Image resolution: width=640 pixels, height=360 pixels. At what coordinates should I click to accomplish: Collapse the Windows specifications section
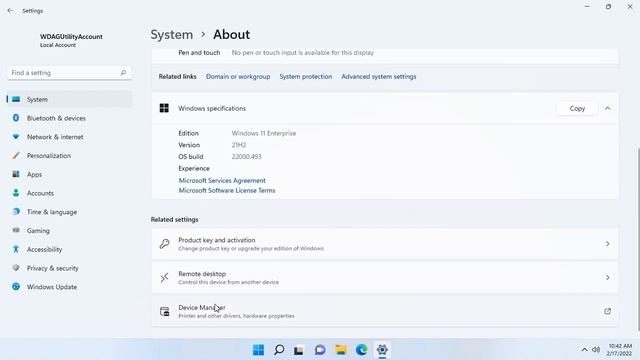click(607, 109)
